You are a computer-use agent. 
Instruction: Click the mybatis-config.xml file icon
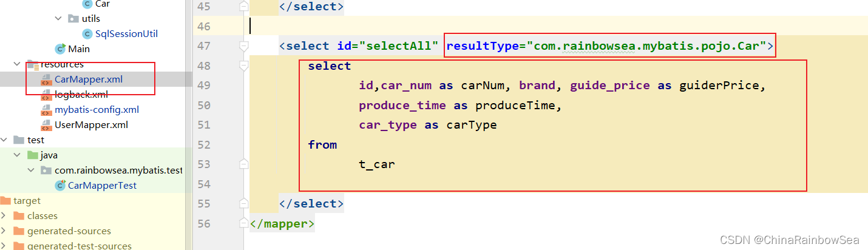pyautogui.click(x=46, y=110)
